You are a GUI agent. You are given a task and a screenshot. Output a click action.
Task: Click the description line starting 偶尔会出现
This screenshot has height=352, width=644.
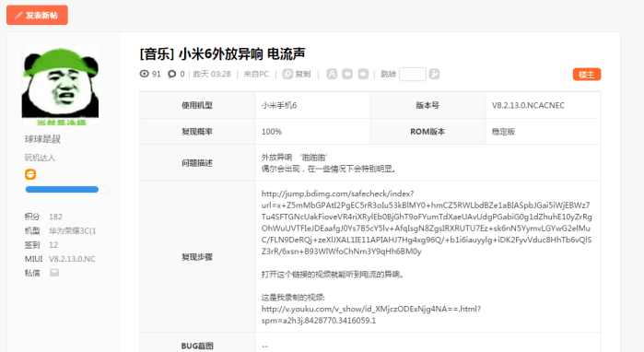coord(329,169)
